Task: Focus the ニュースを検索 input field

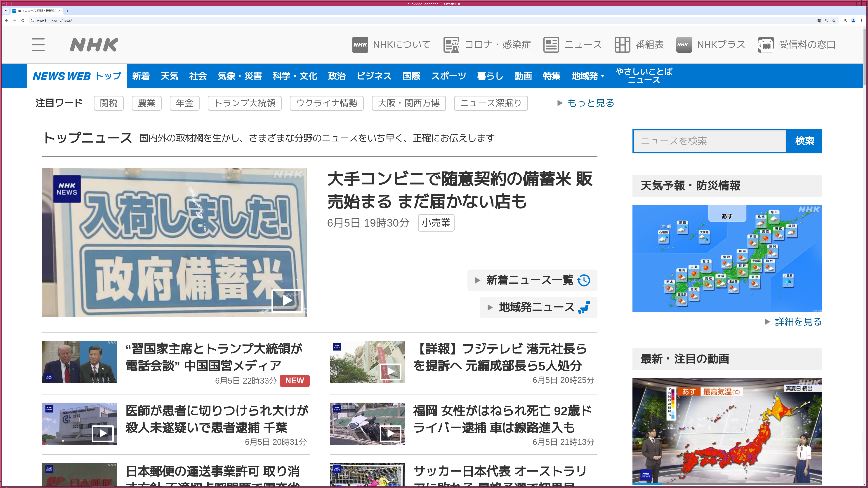Action: pyautogui.click(x=709, y=141)
